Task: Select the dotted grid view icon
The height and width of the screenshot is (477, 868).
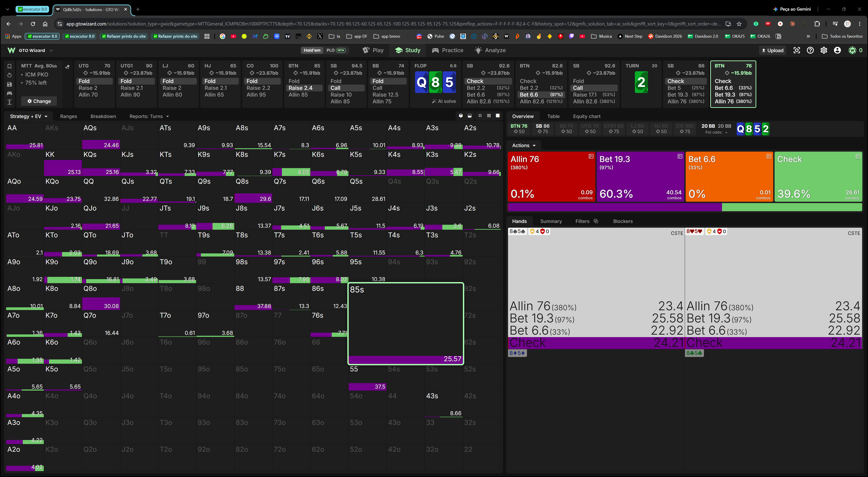Action: 489,116
